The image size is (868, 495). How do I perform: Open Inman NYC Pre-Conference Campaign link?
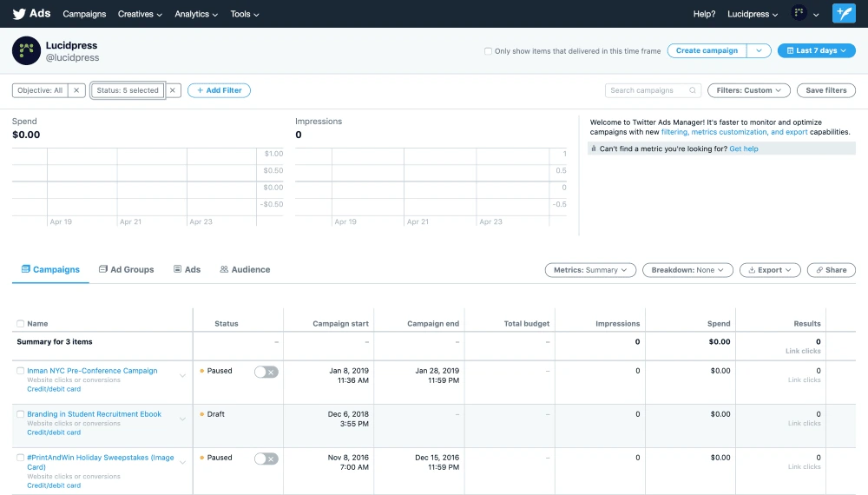pos(92,371)
